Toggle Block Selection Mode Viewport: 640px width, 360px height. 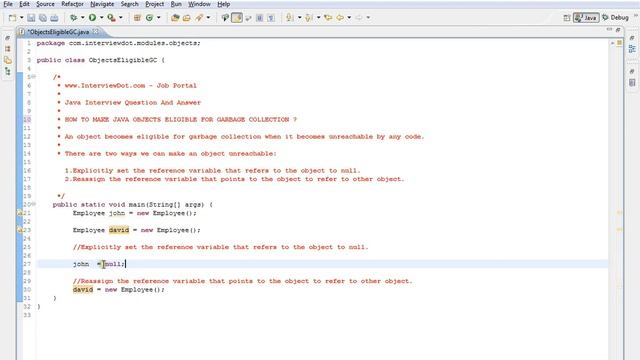point(260,18)
